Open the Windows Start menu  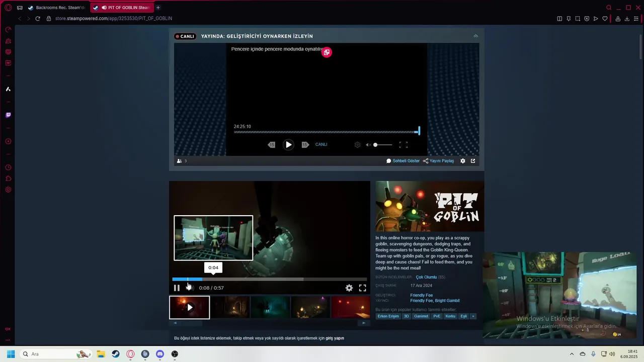click(11, 354)
